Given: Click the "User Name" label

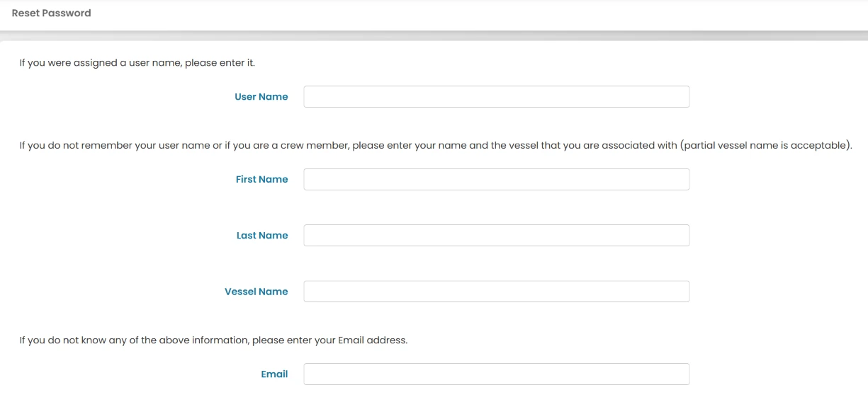Looking at the screenshot, I should pos(261,97).
